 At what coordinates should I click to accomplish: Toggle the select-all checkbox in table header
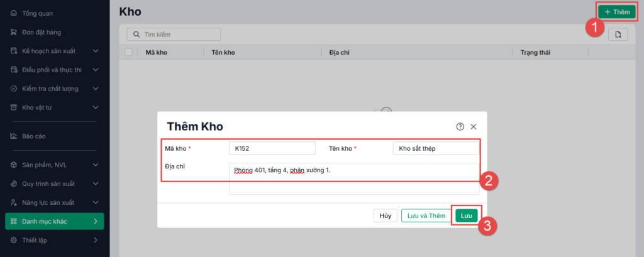point(129,52)
